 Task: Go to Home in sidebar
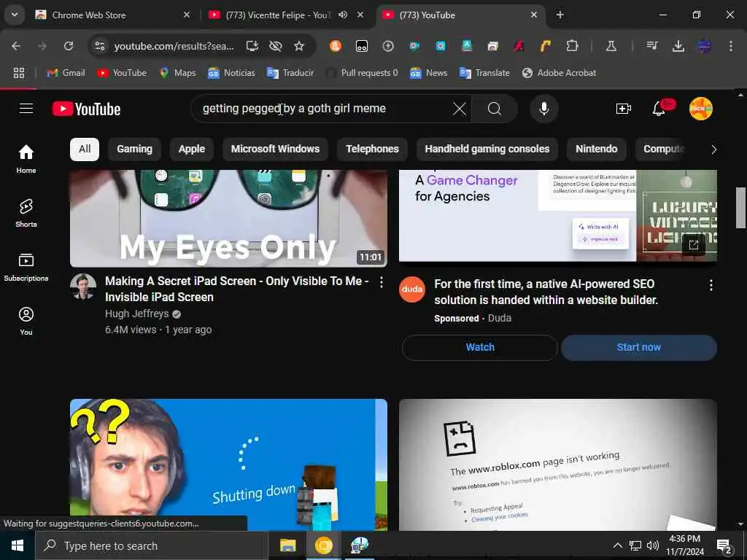click(26, 159)
